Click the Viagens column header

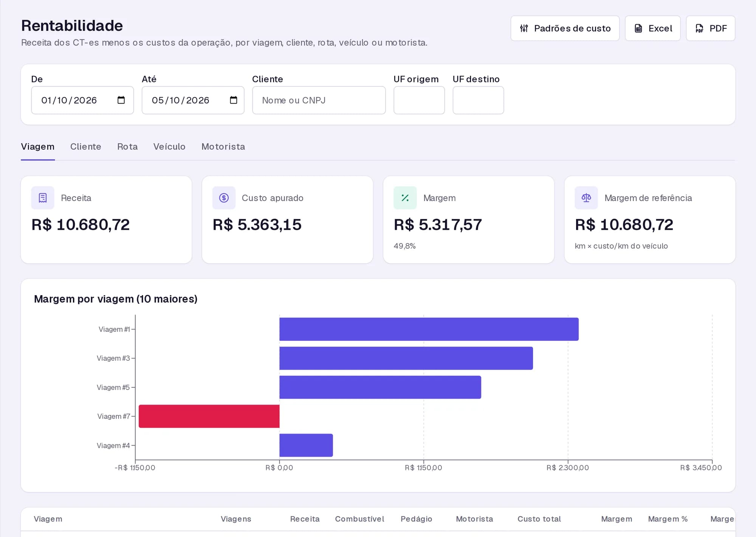coord(236,519)
